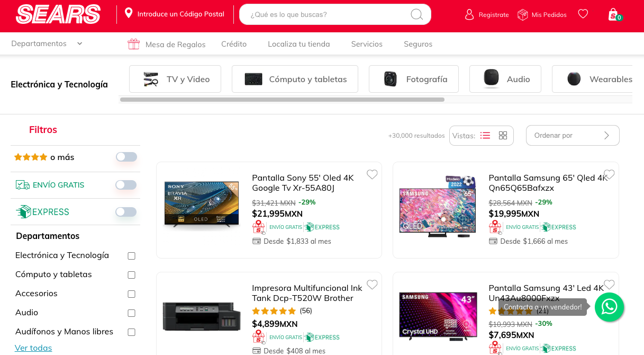
Task: Click the Mis Pedidos package icon
Action: [523, 14]
